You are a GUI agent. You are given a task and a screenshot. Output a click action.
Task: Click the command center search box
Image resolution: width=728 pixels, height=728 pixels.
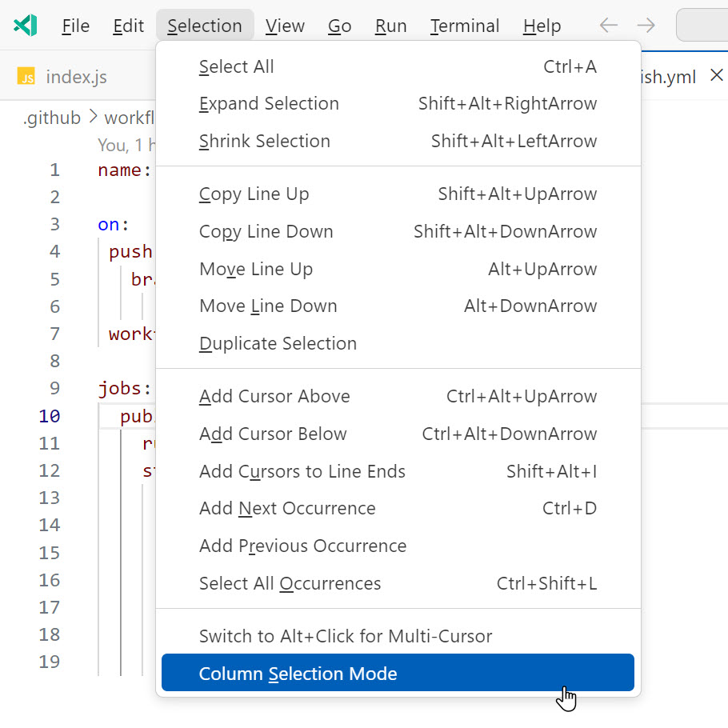702,25
